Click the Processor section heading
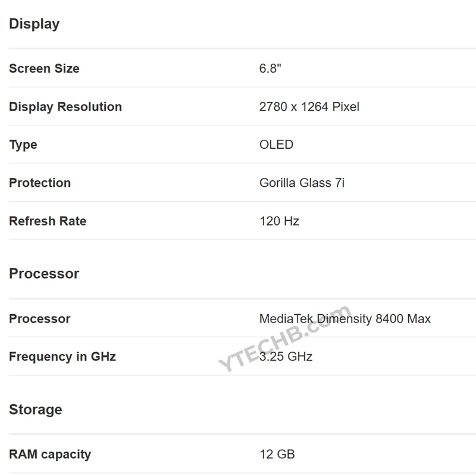This screenshot has width=476, height=476. pos(44,274)
